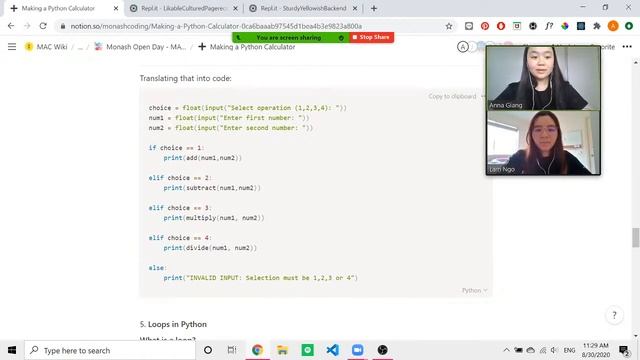Click the page vertical scrollbar thumb
The image size is (640, 360).
(x=636, y=238)
